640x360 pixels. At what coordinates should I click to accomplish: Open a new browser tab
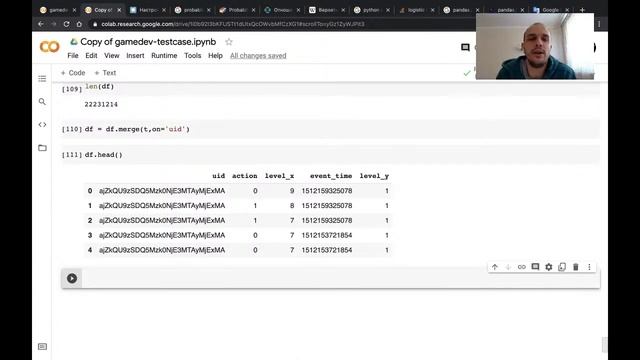click(582, 10)
